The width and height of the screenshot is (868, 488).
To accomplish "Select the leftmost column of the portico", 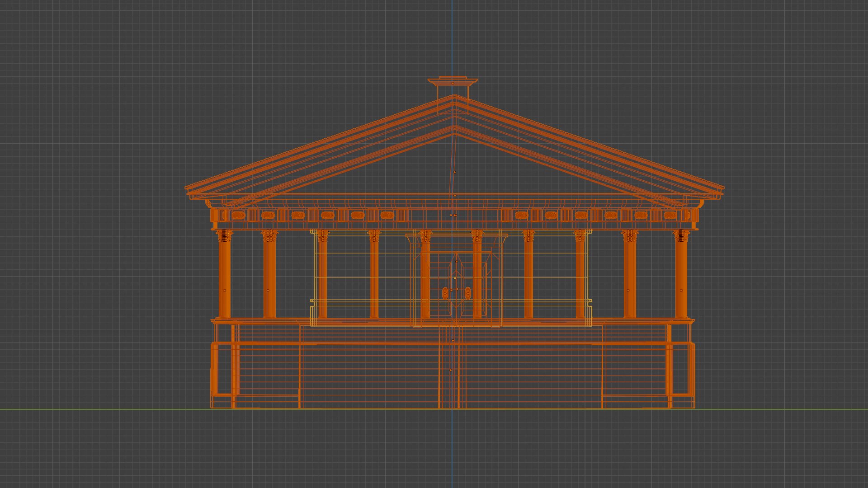I will (224, 274).
